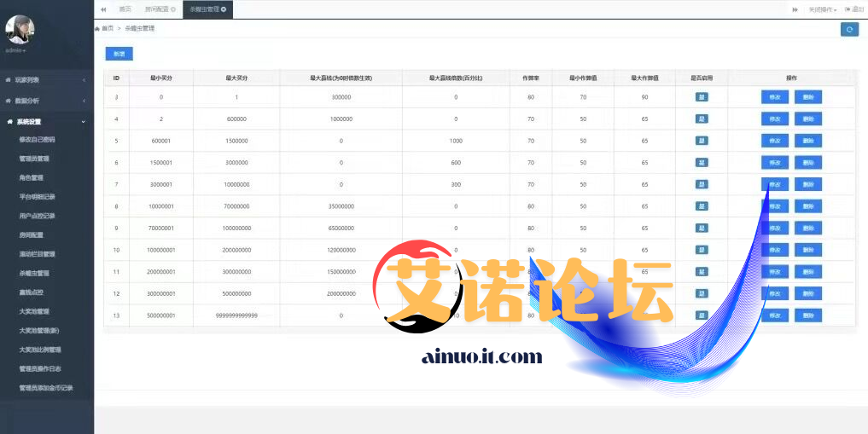Image resolution: width=868 pixels, height=434 pixels.
Task: Open 大奖池管理(新) in the sidebar
Action: [x=38, y=331]
